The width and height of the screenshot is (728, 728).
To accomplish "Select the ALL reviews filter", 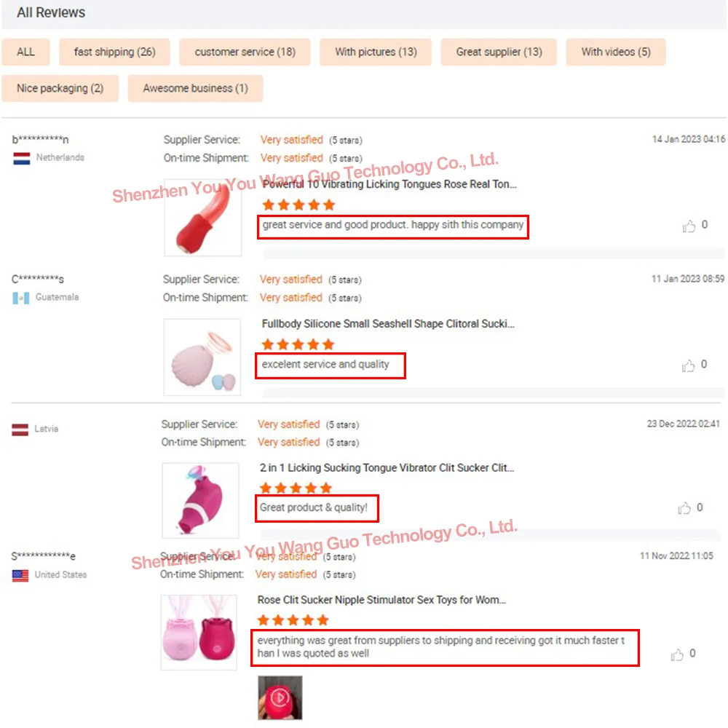I will pos(25,52).
